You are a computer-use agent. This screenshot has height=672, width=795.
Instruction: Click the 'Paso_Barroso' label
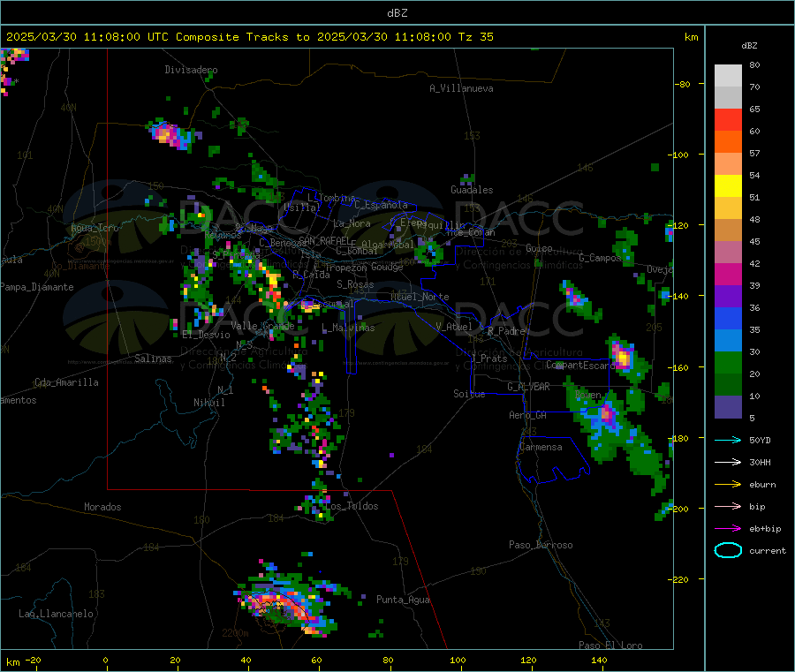click(541, 545)
